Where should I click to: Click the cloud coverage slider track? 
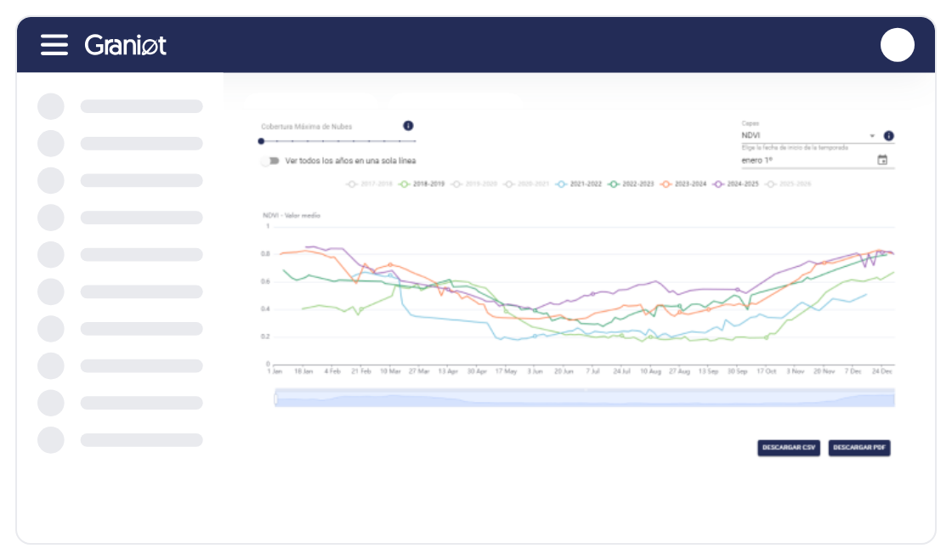338,141
